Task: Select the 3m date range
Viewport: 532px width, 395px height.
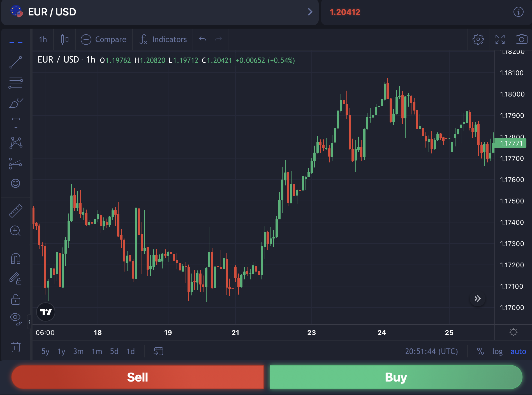Action: pyautogui.click(x=78, y=352)
